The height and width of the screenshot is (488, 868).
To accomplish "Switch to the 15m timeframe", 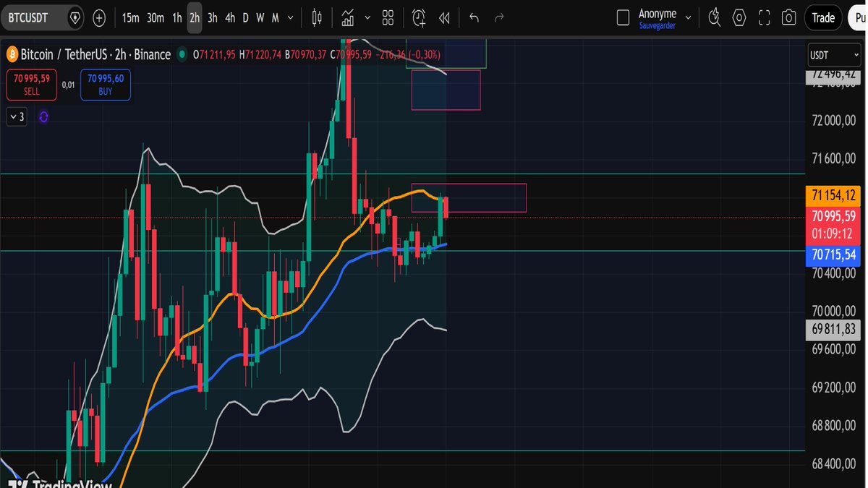I will coord(130,18).
